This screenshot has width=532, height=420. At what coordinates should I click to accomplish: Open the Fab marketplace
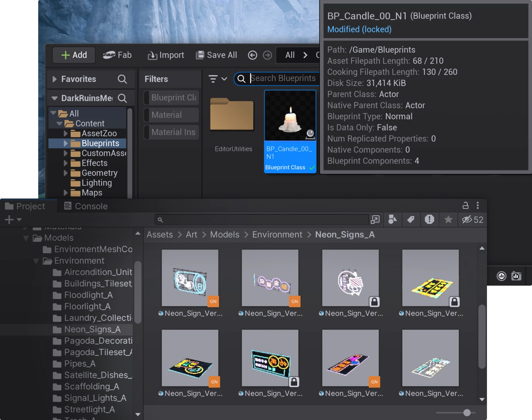pyautogui.click(x=117, y=55)
